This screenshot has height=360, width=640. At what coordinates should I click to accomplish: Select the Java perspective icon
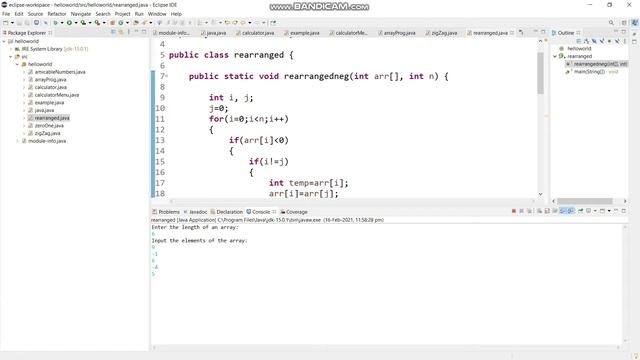pos(635,23)
